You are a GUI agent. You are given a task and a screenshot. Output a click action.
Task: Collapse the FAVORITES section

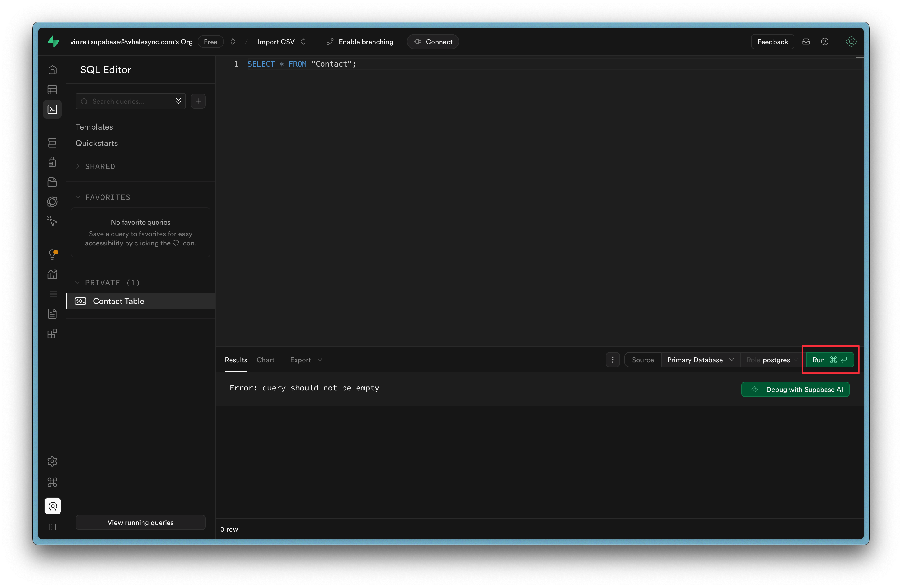[x=103, y=197]
